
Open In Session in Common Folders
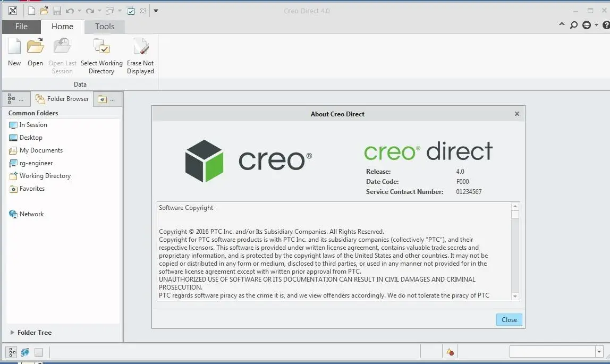pos(28,125)
